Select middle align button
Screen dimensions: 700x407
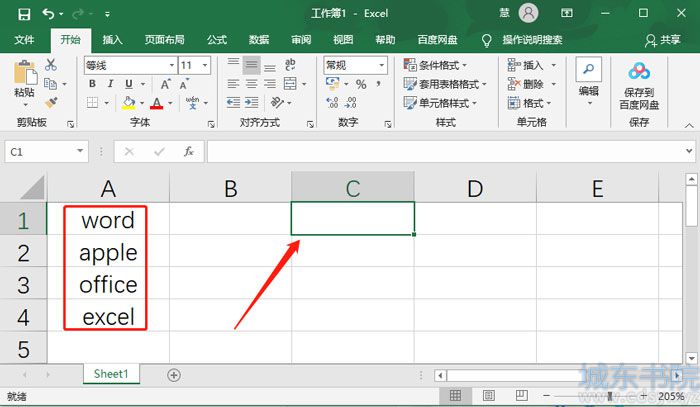coord(252,65)
